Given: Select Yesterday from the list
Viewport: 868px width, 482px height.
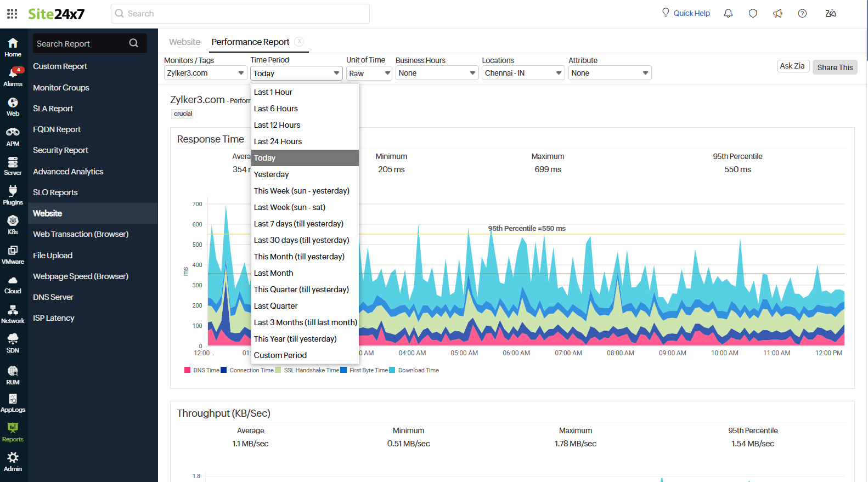Looking at the screenshot, I should 305,174.
